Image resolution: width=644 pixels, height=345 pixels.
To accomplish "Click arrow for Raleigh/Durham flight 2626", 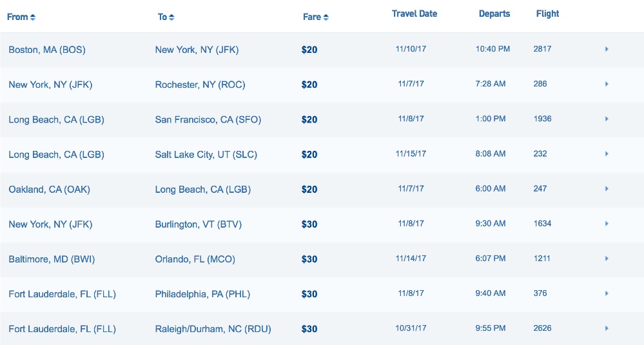I will (x=607, y=328).
